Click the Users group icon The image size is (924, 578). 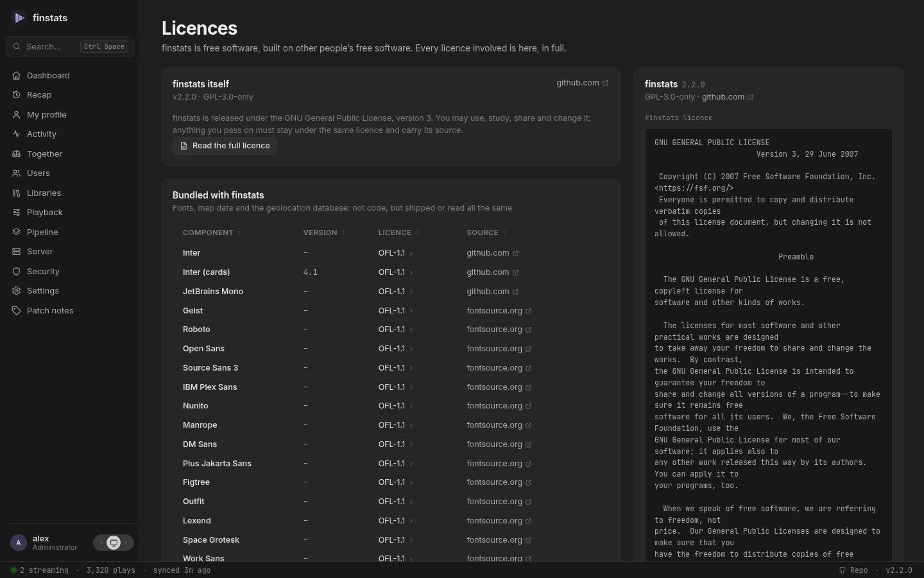(x=16, y=173)
